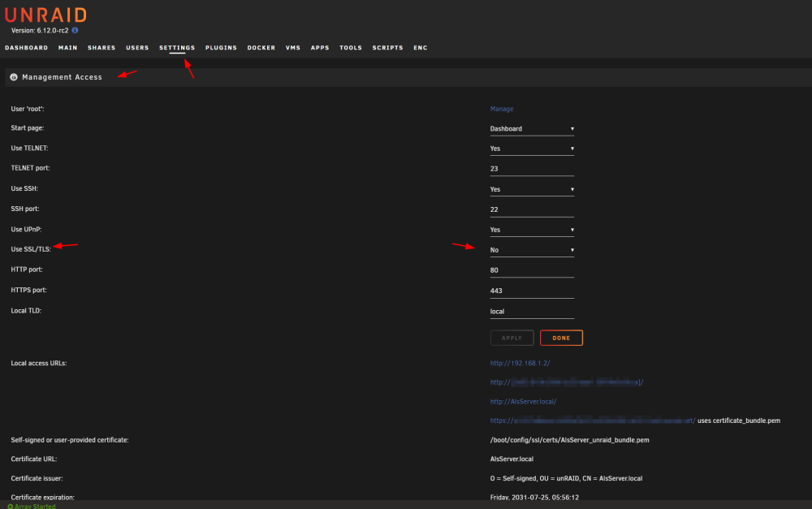Click the Management Access section icon
This screenshot has width=812, height=509.
coord(14,77)
